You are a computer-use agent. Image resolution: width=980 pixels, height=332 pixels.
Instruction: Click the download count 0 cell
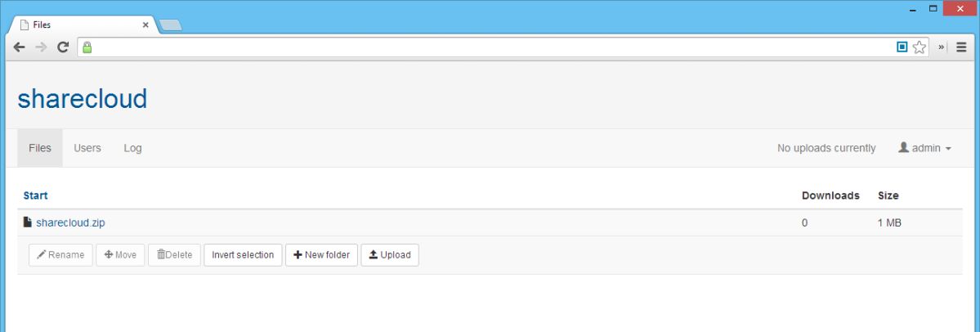pyautogui.click(x=805, y=222)
